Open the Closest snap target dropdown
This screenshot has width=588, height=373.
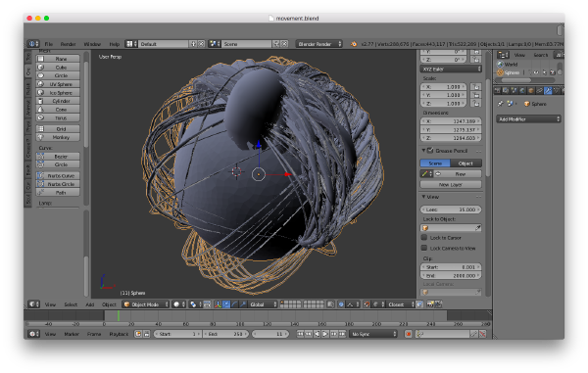[x=401, y=304]
